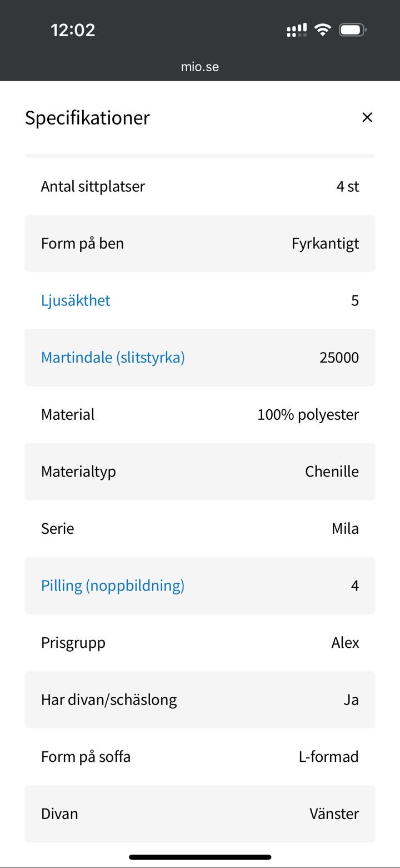Tap the 12:02 clock
Image resolution: width=400 pixels, height=868 pixels.
click(73, 30)
